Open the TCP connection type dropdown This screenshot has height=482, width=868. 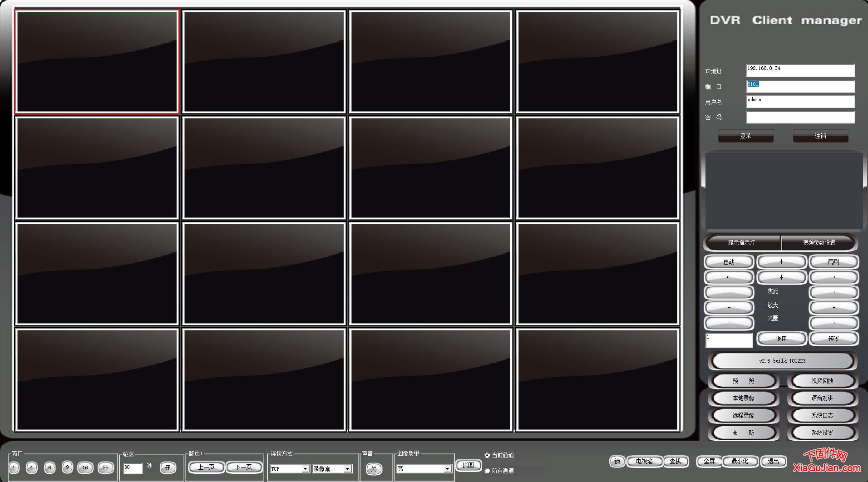point(305,469)
